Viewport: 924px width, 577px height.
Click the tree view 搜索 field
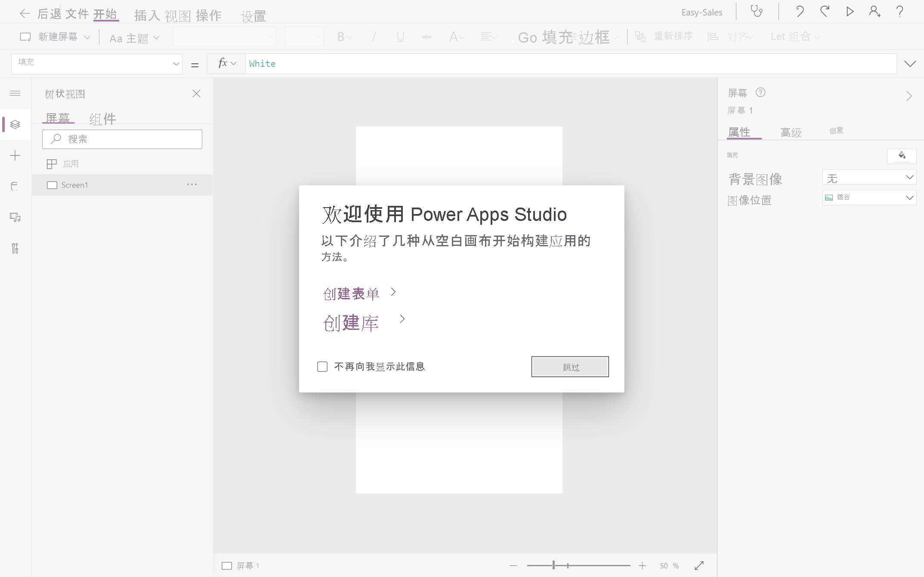pos(122,139)
